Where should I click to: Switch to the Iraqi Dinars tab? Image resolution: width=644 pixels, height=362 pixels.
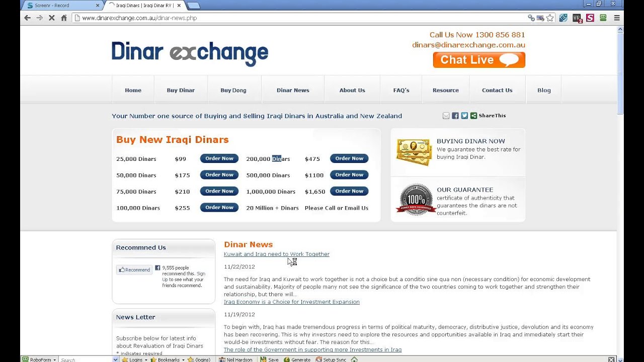click(x=143, y=6)
